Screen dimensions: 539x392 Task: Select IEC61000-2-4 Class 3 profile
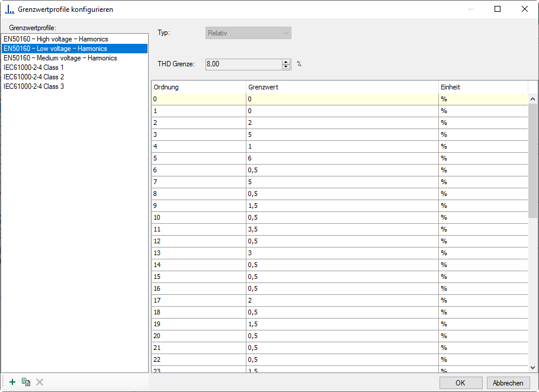(x=34, y=86)
